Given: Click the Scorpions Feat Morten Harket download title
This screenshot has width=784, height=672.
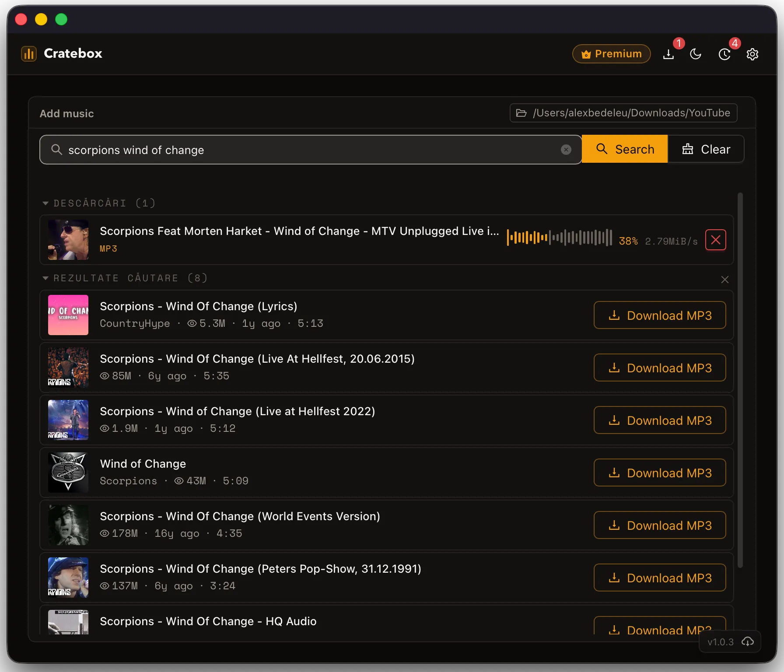Looking at the screenshot, I should 299,231.
